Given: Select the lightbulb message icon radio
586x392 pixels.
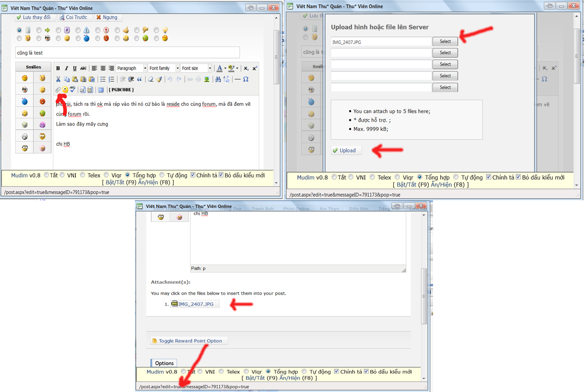Looking at the screenshot, I should [x=156, y=30].
